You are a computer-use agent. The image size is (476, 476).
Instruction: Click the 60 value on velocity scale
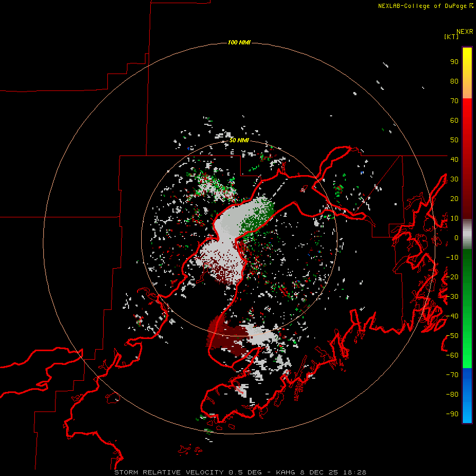coord(454,120)
